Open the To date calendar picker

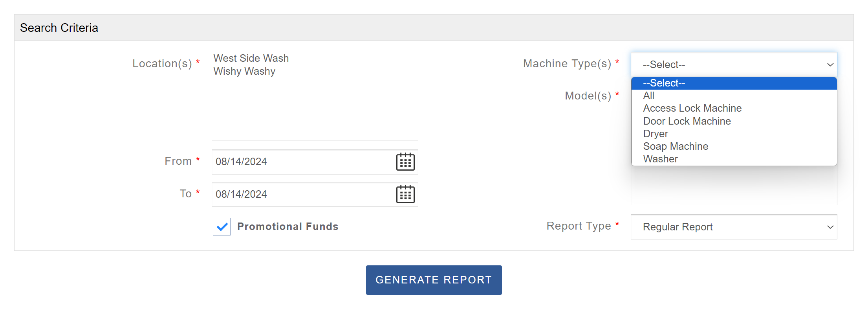pyautogui.click(x=405, y=194)
